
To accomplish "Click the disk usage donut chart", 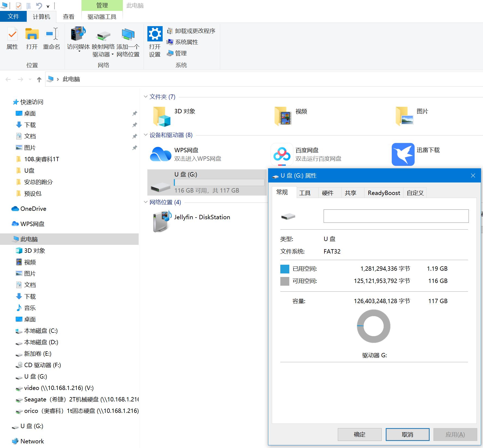I will 374,326.
